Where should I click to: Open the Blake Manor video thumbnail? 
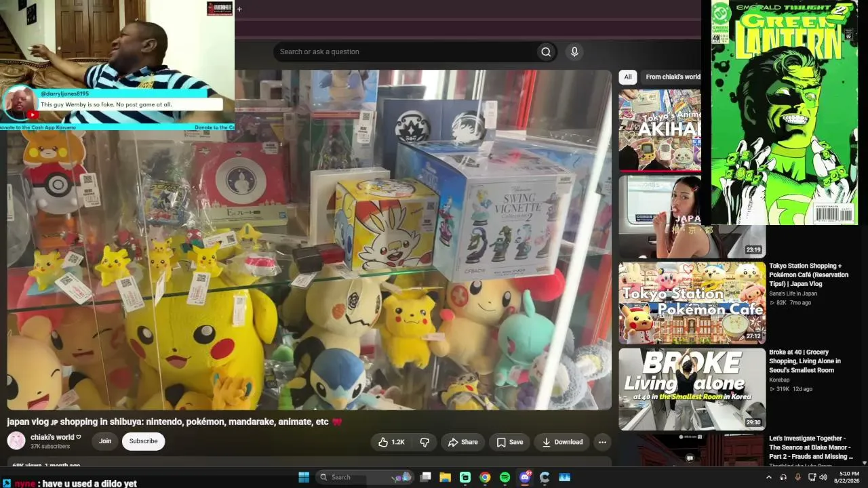[692, 450]
